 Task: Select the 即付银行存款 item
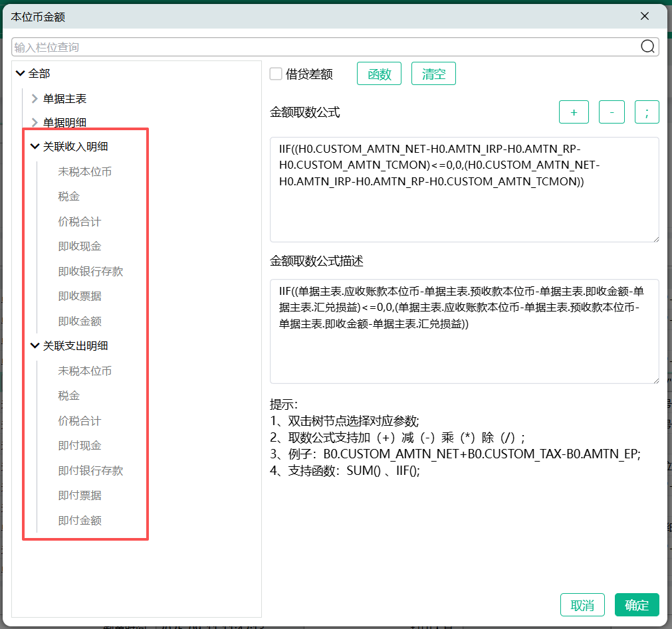(x=90, y=470)
